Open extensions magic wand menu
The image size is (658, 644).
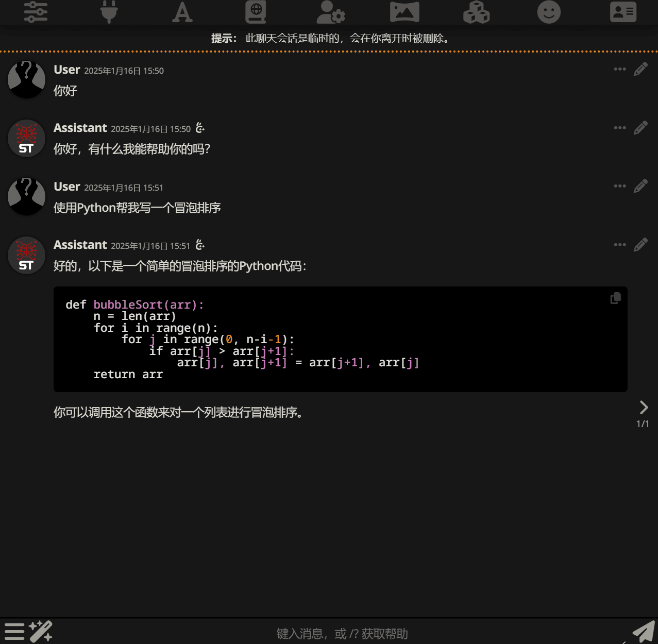(x=41, y=632)
